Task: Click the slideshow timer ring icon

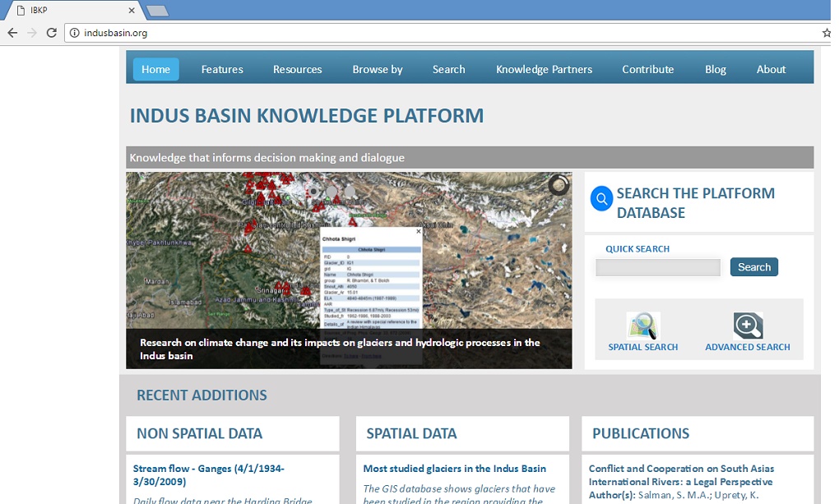Action: (559, 185)
